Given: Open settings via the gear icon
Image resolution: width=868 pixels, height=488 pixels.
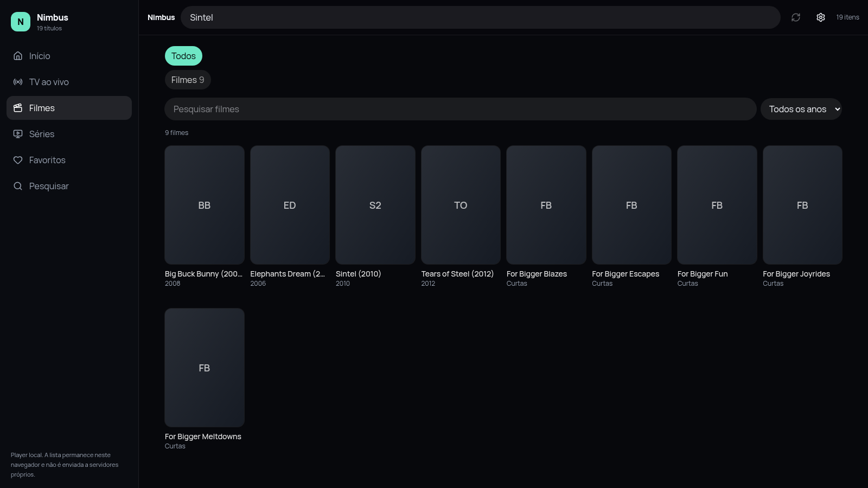Looking at the screenshot, I should tap(821, 17).
